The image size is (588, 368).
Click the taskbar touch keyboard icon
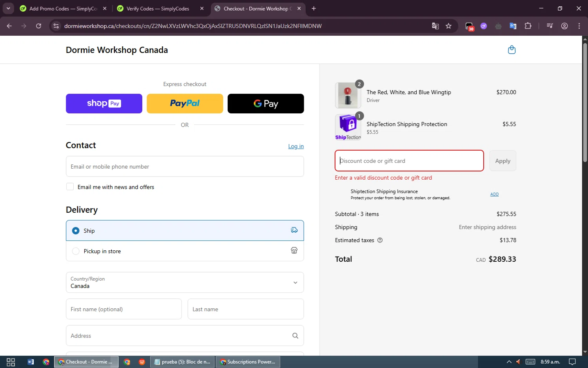tap(530, 362)
